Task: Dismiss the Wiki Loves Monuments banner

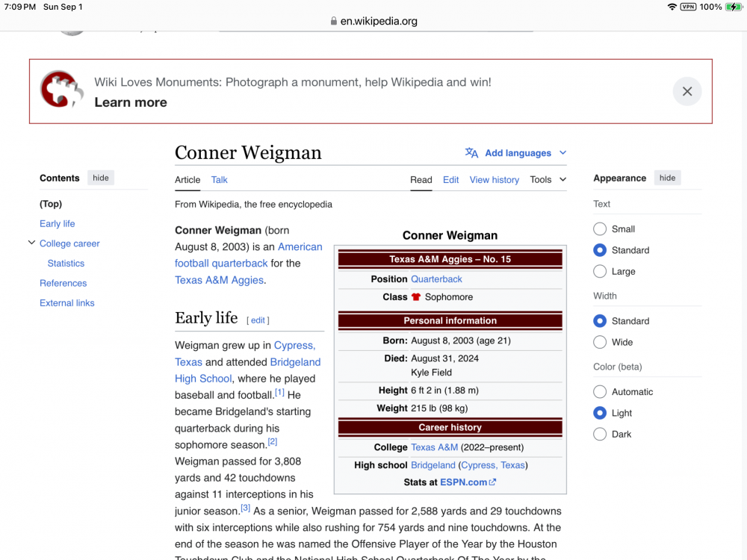Action: click(x=686, y=91)
